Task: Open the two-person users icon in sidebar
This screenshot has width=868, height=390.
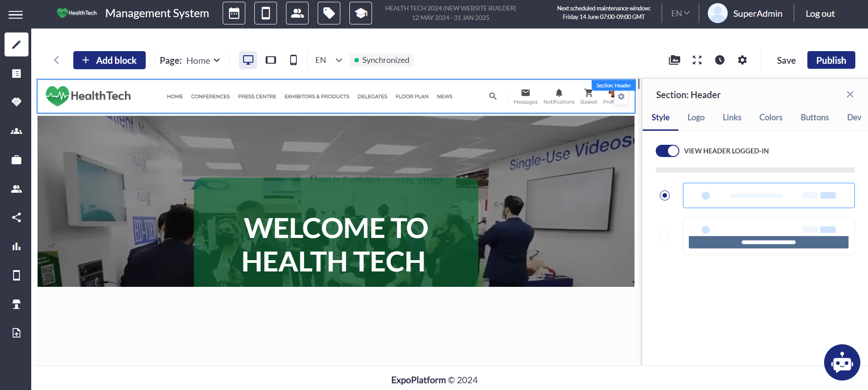Action: 16,189
